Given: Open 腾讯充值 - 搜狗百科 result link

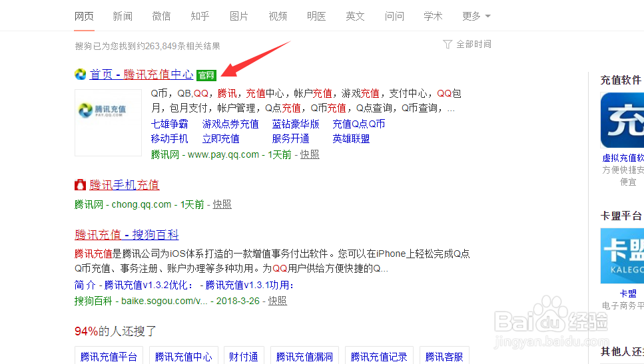Looking at the screenshot, I should point(127,235).
